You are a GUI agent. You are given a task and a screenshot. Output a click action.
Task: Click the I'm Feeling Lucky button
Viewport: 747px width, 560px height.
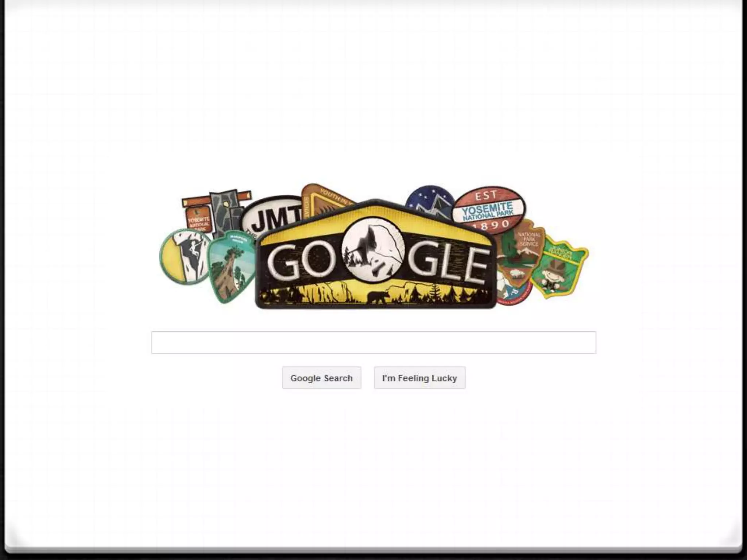coord(419,378)
